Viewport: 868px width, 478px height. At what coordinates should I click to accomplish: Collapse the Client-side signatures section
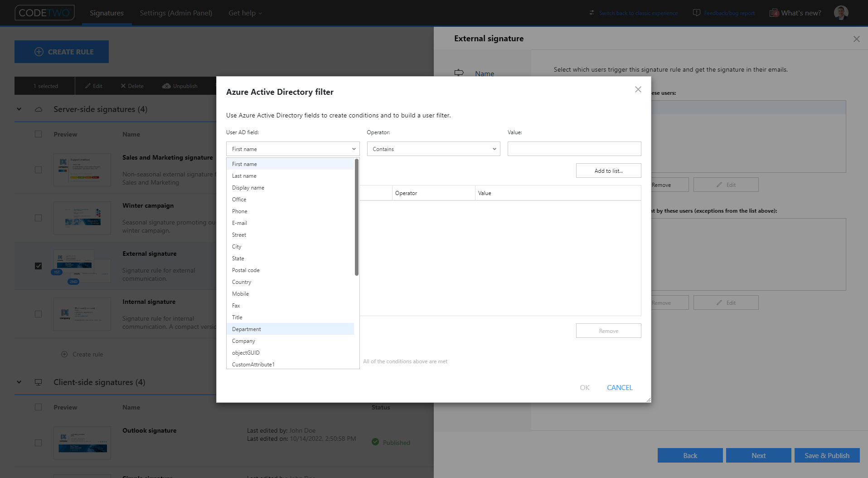coord(19,382)
